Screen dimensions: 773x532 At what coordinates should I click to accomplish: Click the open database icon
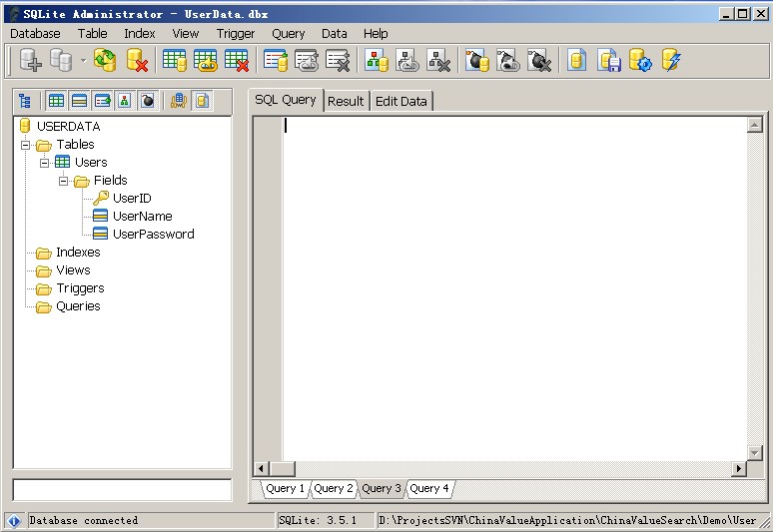[61, 61]
